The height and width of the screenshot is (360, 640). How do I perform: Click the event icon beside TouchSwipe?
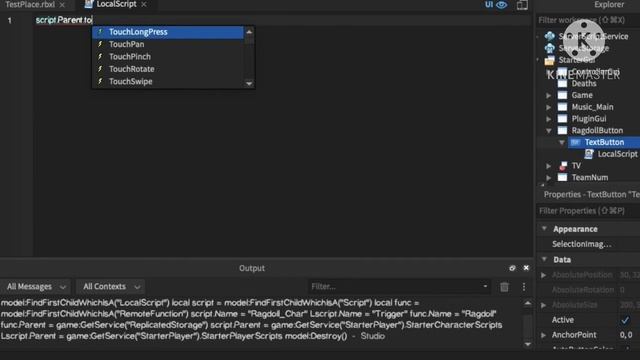point(100,81)
